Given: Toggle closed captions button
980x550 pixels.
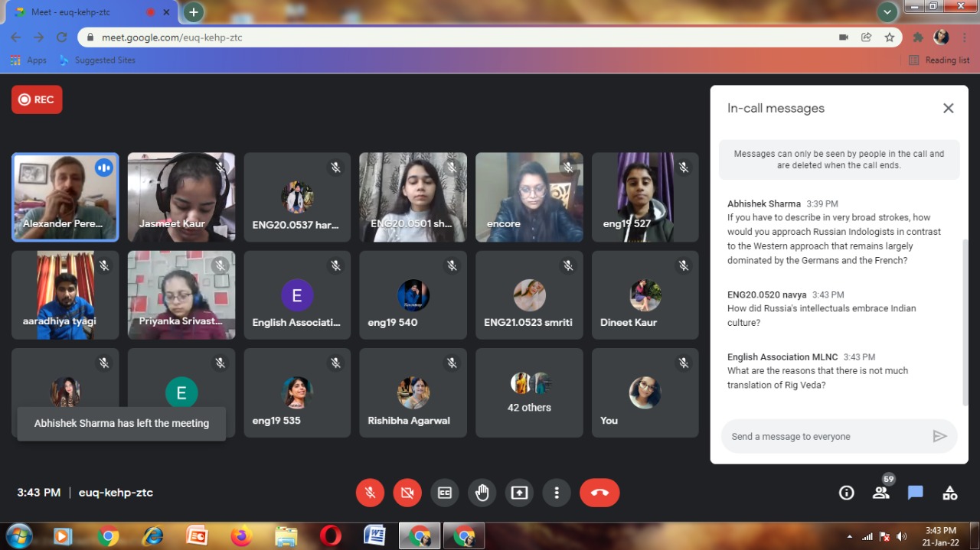Looking at the screenshot, I should click(x=444, y=493).
